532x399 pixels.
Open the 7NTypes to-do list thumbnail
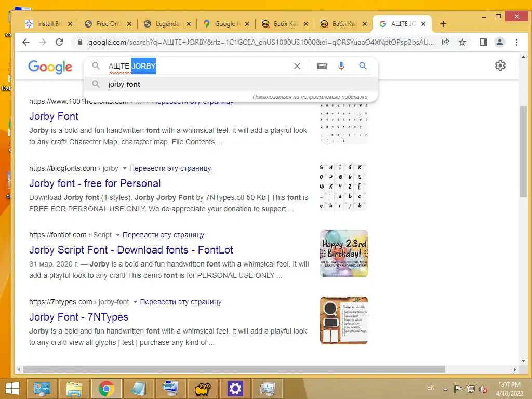coord(344,320)
